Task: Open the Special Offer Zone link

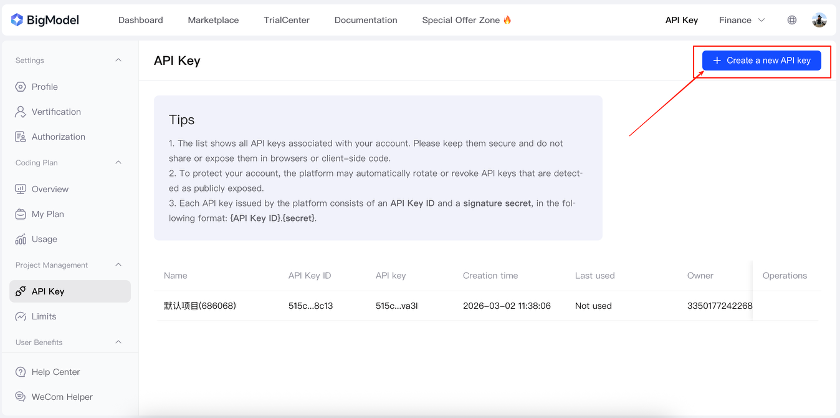Action: 466,20
